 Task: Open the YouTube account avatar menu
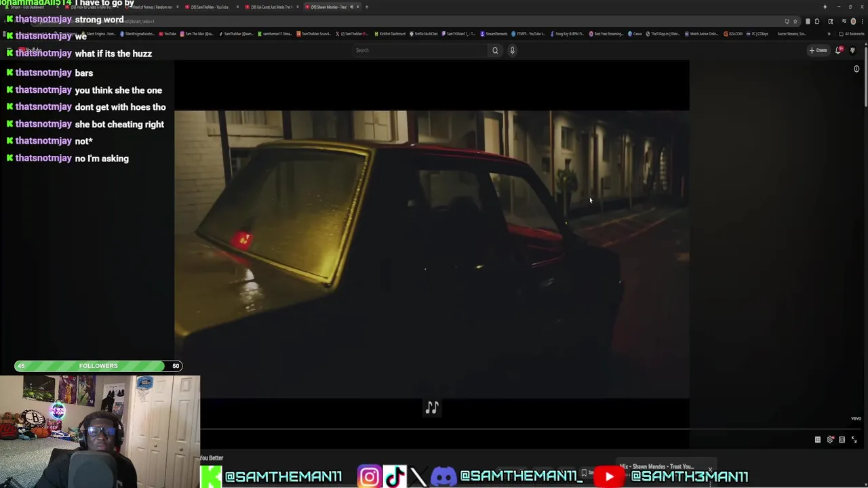[x=852, y=50]
